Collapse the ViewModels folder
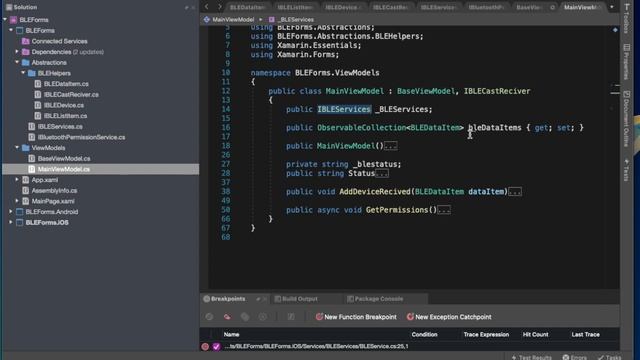This screenshot has width=640, height=360. 17,148
